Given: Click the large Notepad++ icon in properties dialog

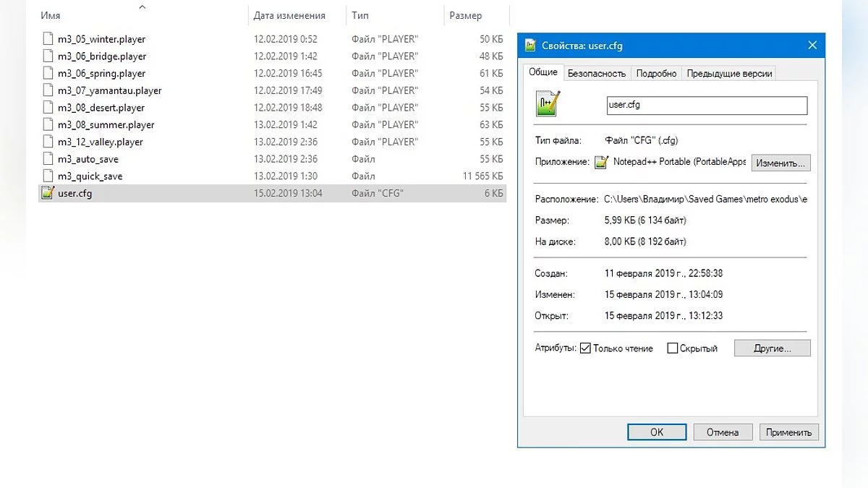Looking at the screenshot, I should (548, 104).
